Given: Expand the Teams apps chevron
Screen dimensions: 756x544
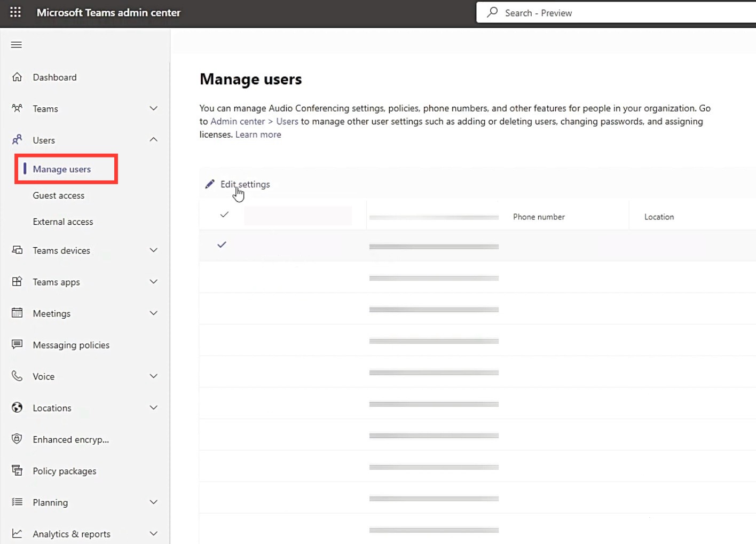Looking at the screenshot, I should 154,281.
